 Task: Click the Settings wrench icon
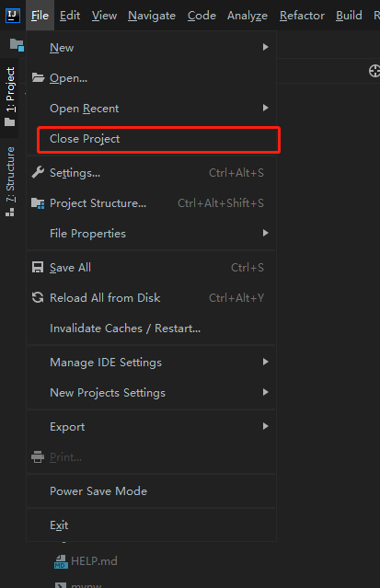(38, 172)
